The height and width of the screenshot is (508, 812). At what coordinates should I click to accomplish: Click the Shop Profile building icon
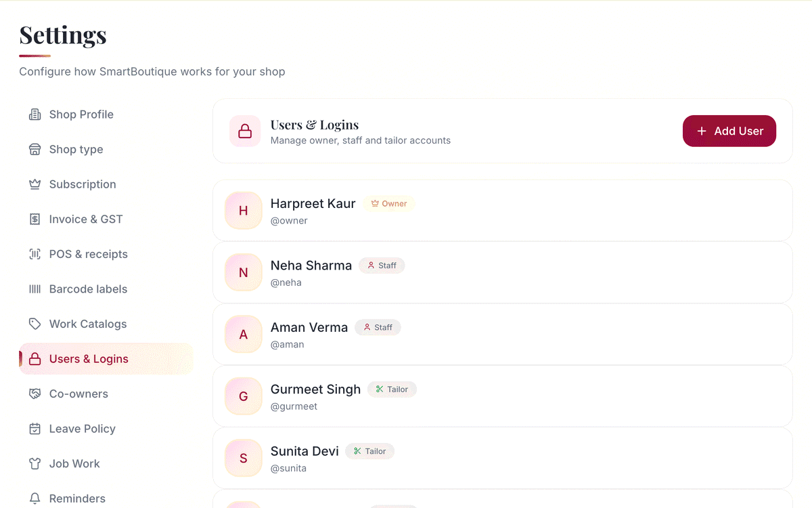coord(35,114)
